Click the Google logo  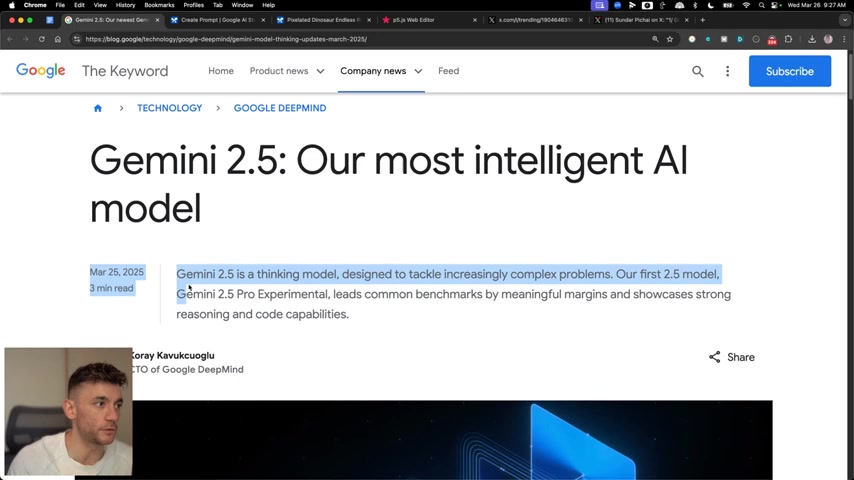[41, 71]
